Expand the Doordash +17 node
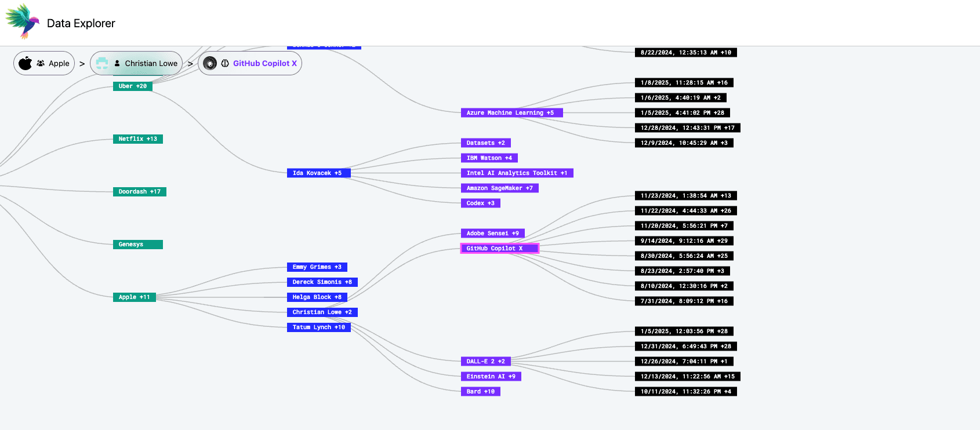Screen dimensions: 980x430 point(140,192)
